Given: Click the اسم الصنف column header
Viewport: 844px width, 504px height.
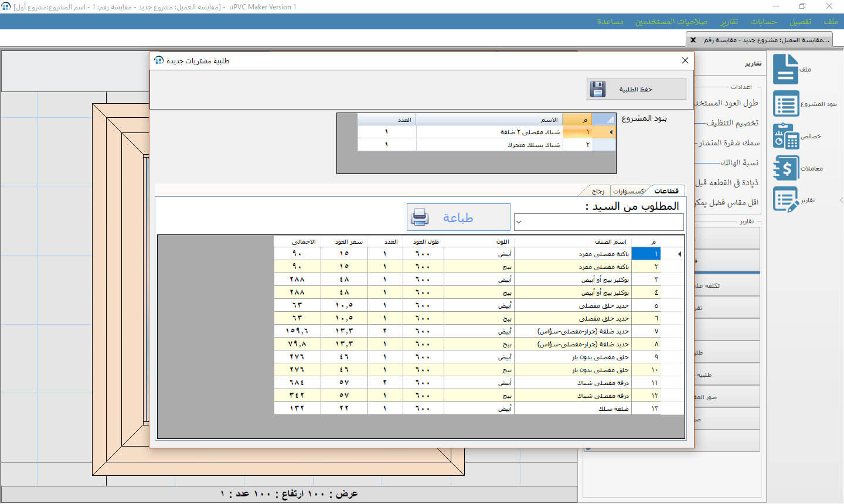Looking at the screenshot, I should click(610, 241).
